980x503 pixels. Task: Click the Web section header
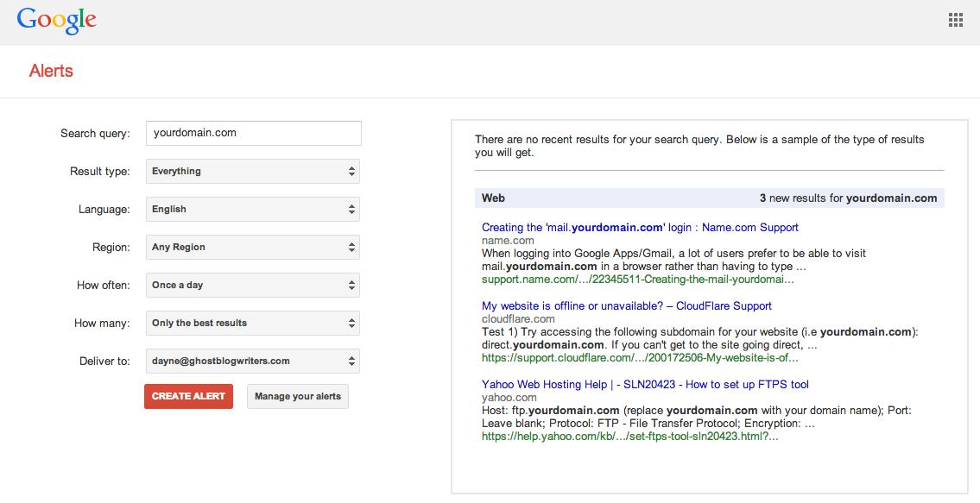(493, 198)
